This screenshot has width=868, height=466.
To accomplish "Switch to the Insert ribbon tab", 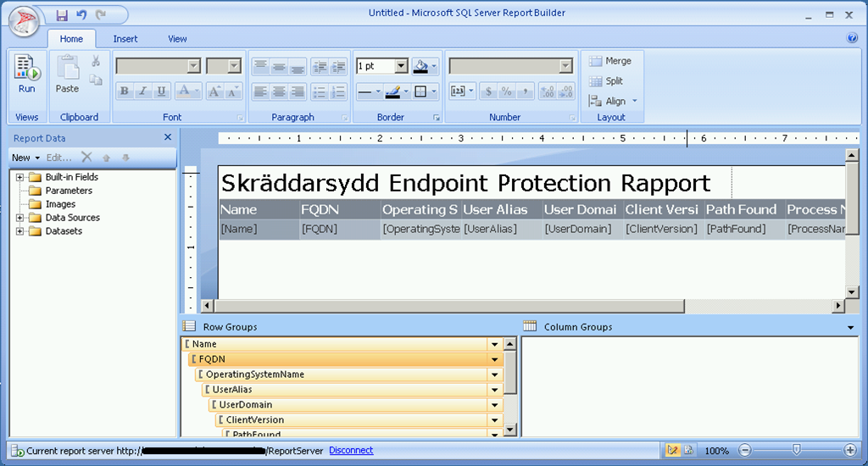I will [125, 39].
